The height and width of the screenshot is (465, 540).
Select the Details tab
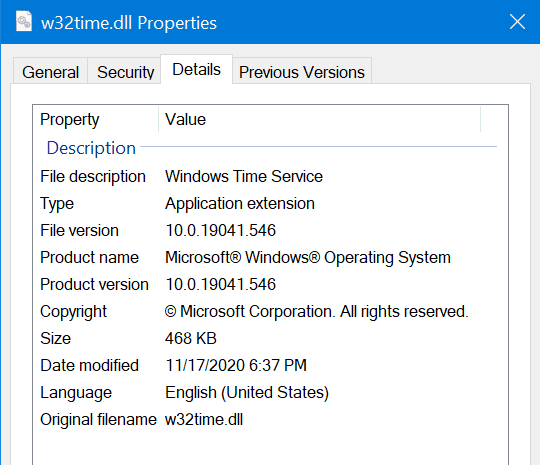click(x=196, y=69)
